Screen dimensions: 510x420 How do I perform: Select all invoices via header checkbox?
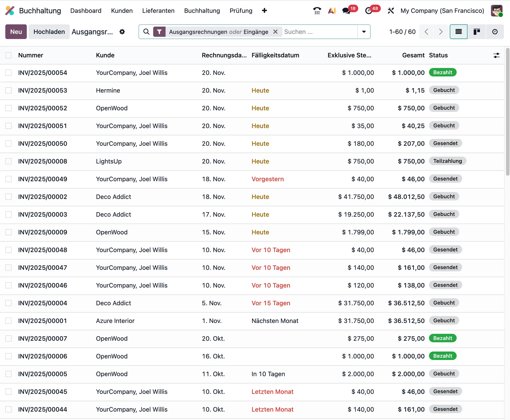pyautogui.click(x=9, y=55)
